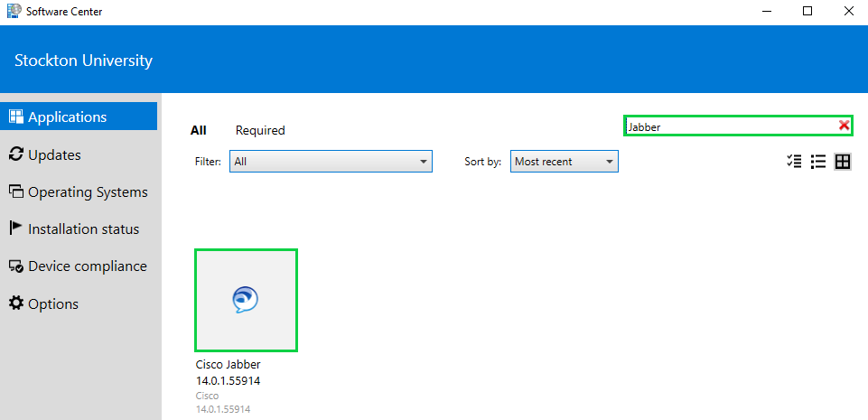The image size is (868, 420).
Task: Switch to multi-select checklist view
Action: 794,162
